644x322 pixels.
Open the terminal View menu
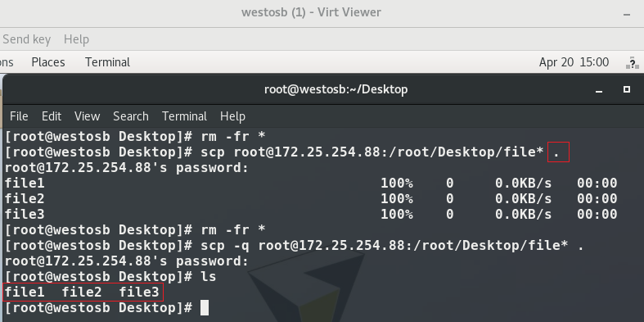(87, 116)
